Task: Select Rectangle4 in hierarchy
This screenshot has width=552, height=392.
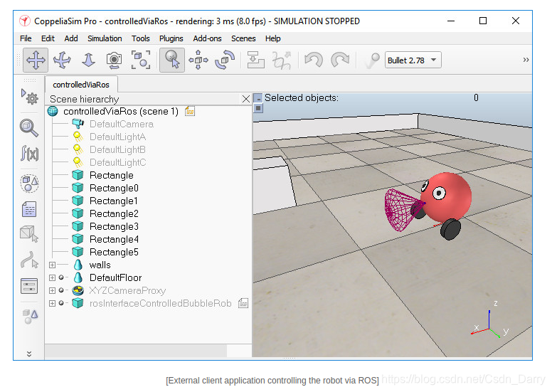Action: coord(114,239)
